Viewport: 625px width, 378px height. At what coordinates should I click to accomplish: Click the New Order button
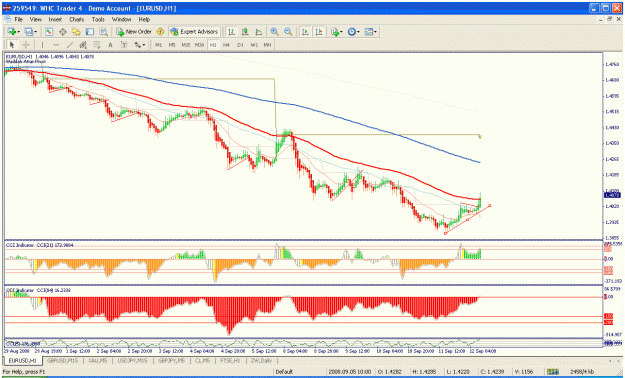134,32
